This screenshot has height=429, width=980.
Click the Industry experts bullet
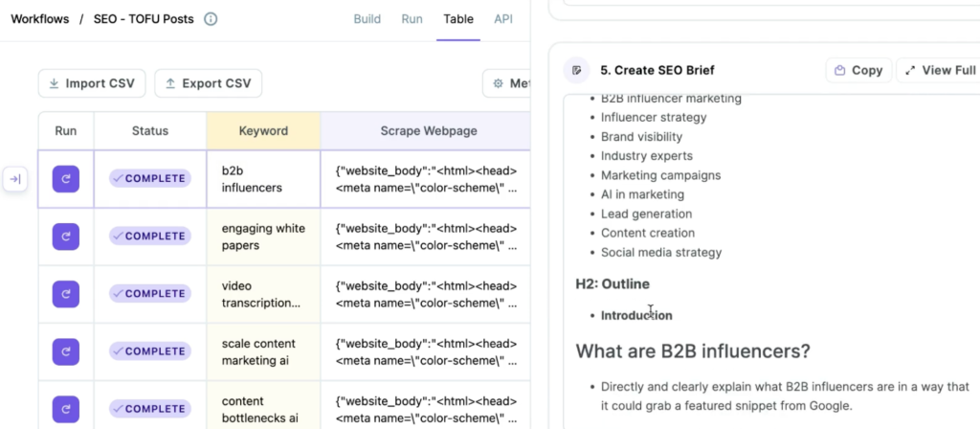pyautogui.click(x=646, y=156)
